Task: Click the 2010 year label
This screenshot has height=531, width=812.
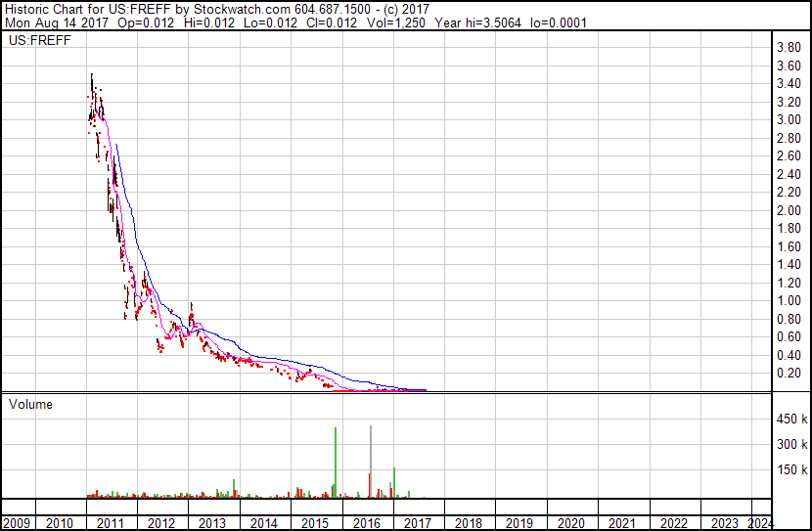Action: tap(60, 523)
